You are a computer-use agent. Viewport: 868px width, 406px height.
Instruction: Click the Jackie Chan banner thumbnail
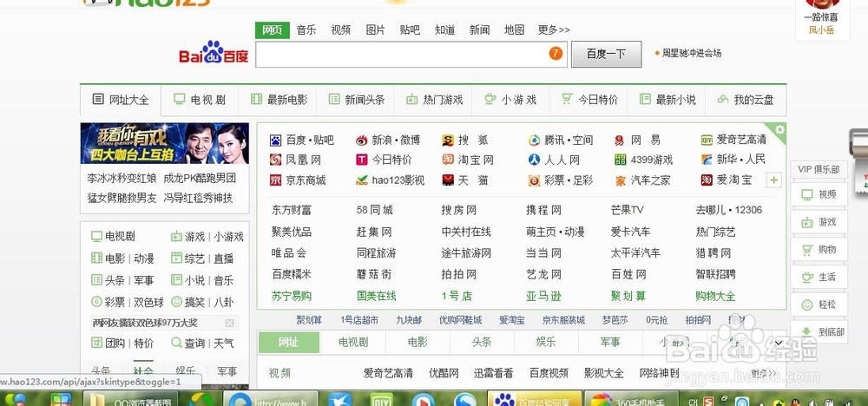[x=165, y=143]
